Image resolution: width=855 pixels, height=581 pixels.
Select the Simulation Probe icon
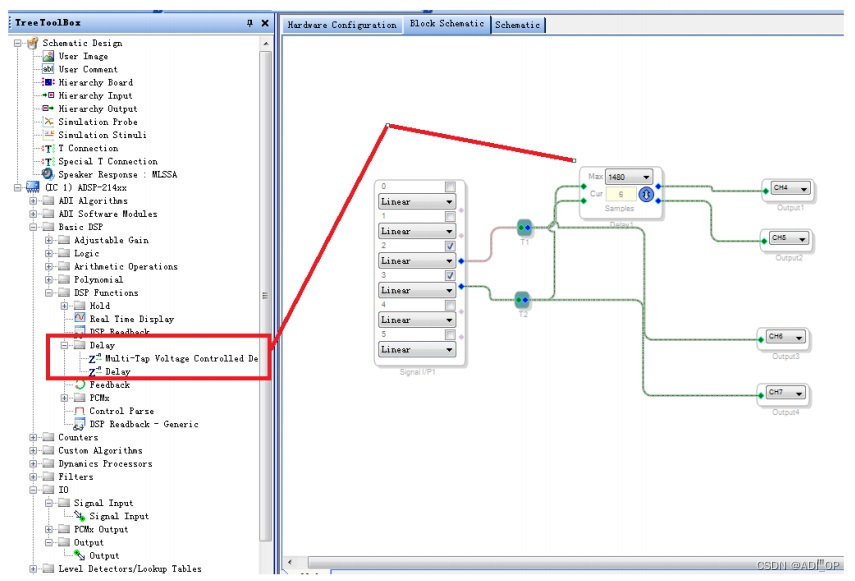coord(49,122)
